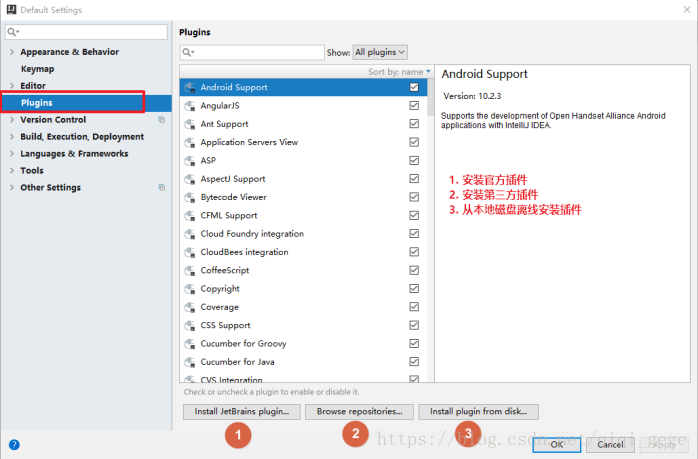Image resolution: width=698 pixels, height=459 pixels.
Task: Click the Cucumber for Java plugin icon
Action: point(190,362)
